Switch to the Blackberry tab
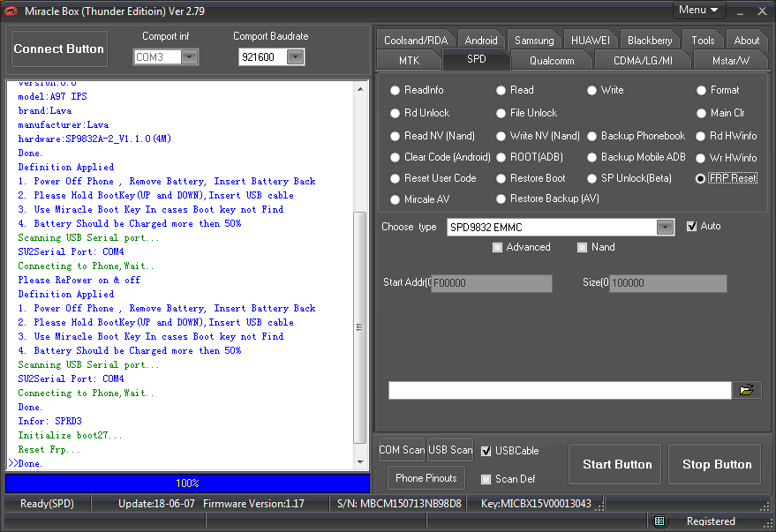Screen dimensions: 776x532 (x=650, y=41)
